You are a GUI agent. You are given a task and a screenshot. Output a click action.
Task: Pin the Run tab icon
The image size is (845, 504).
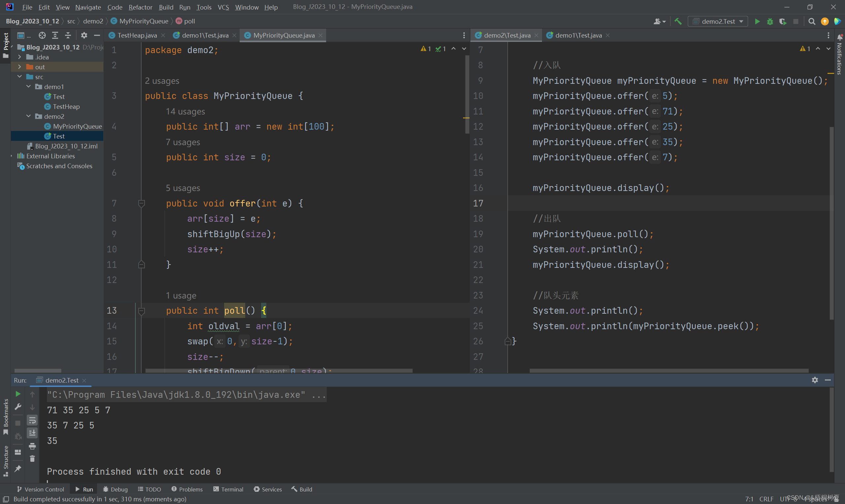pyautogui.click(x=18, y=469)
